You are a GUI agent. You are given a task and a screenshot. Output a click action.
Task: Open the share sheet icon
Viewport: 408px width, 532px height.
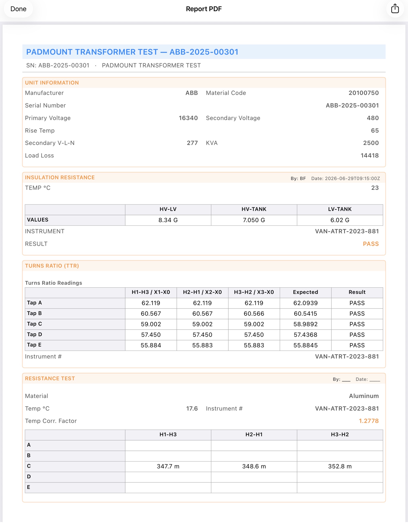[395, 9]
